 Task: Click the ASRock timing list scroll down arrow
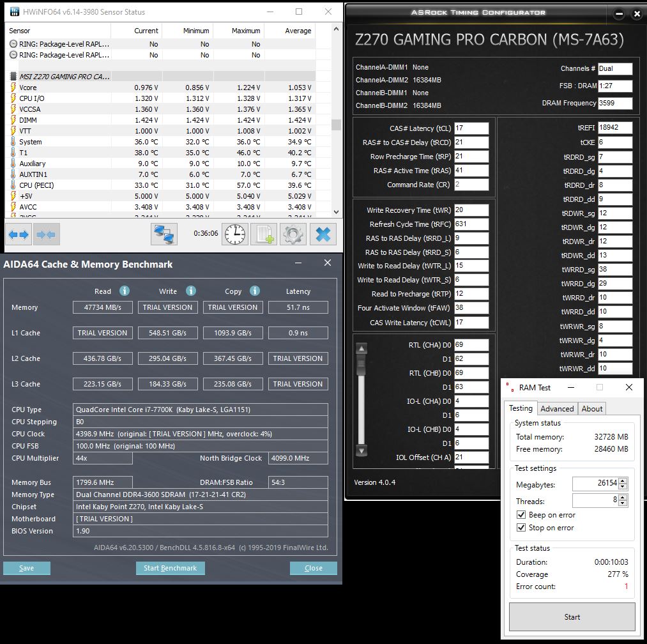point(362,451)
